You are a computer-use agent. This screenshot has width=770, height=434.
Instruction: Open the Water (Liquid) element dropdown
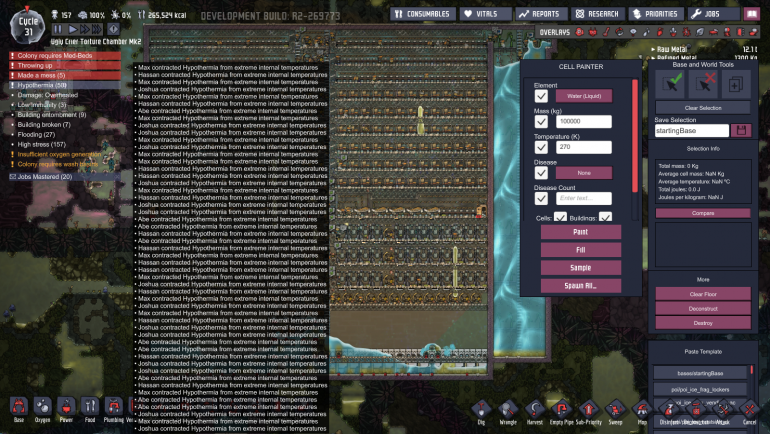click(583, 96)
